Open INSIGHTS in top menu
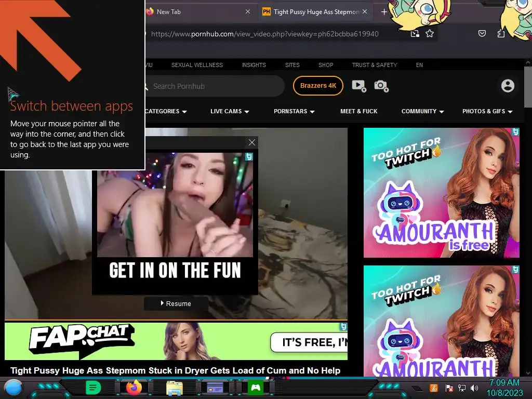This screenshot has height=399, width=532. click(x=254, y=65)
